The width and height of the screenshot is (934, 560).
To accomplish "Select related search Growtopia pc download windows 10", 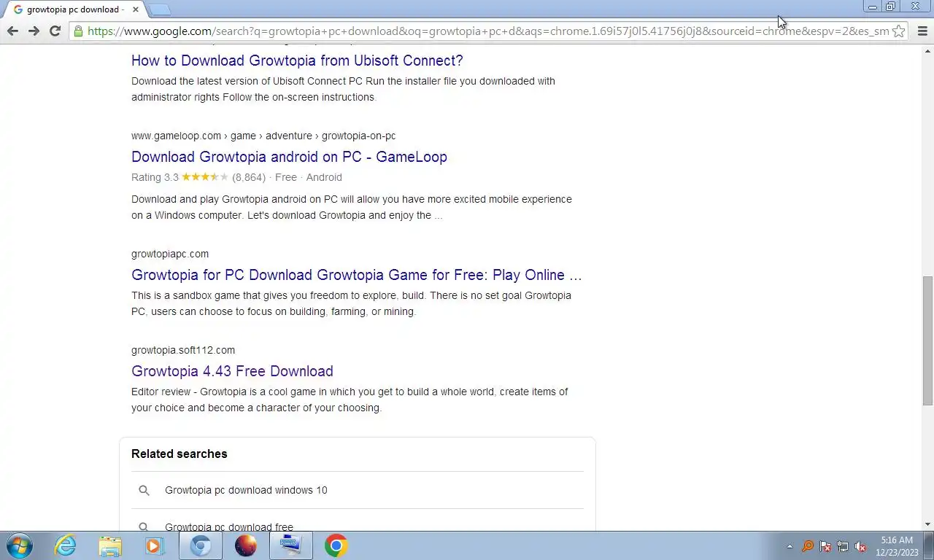I will (x=246, y=490).
